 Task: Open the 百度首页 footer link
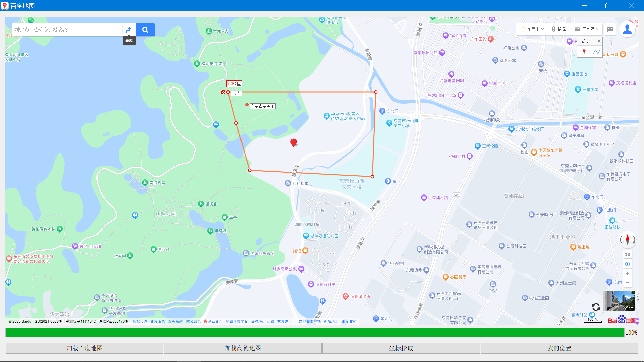pos(158,321)
